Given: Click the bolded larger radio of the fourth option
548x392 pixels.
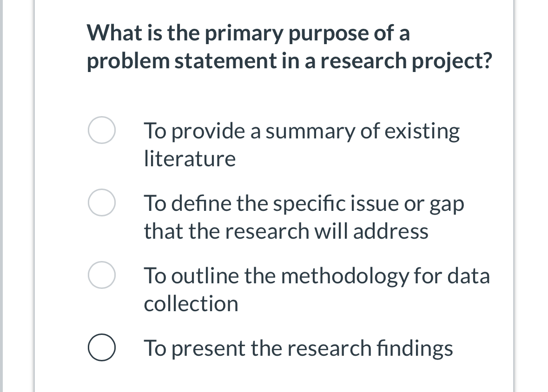Looking at the screenshot, I should click(101, 347).
